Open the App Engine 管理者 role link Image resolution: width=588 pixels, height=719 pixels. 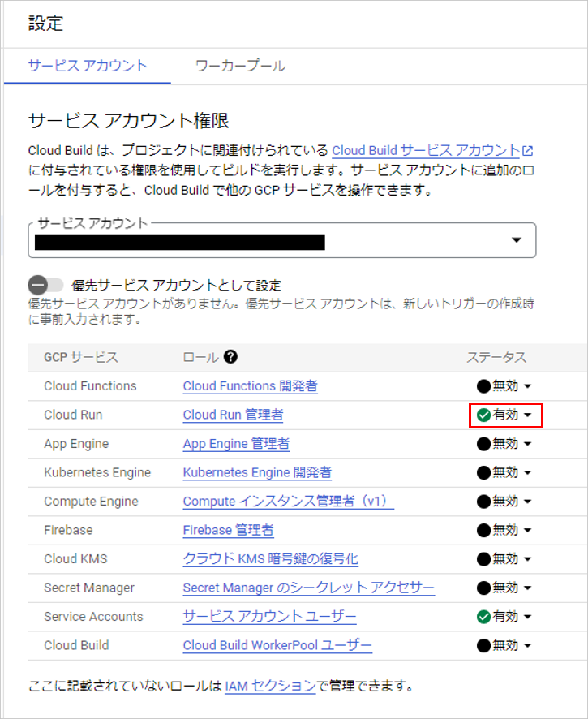coord(237,444)
